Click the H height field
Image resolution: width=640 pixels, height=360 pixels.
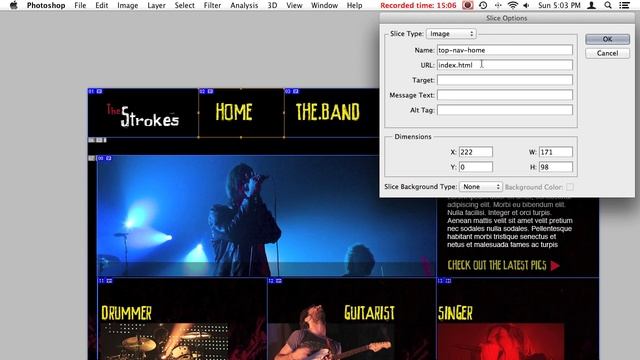[x=556, y=167]
